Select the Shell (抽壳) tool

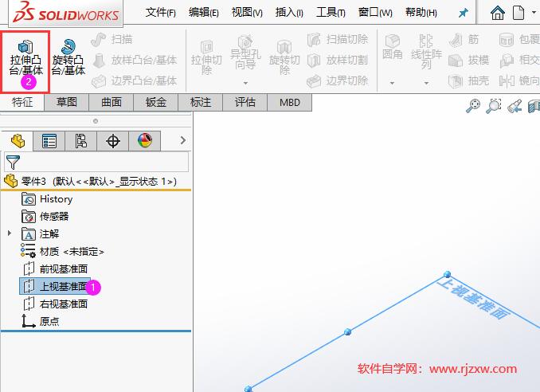(468, 81)
